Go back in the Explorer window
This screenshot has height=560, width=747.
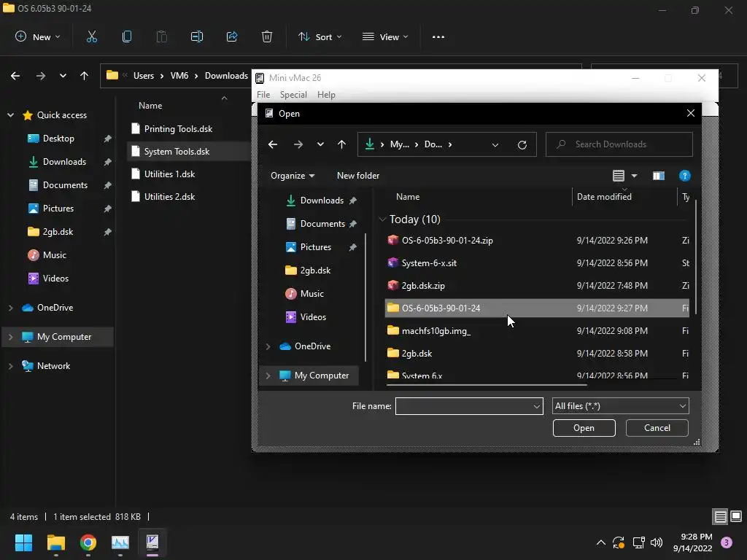15,76
